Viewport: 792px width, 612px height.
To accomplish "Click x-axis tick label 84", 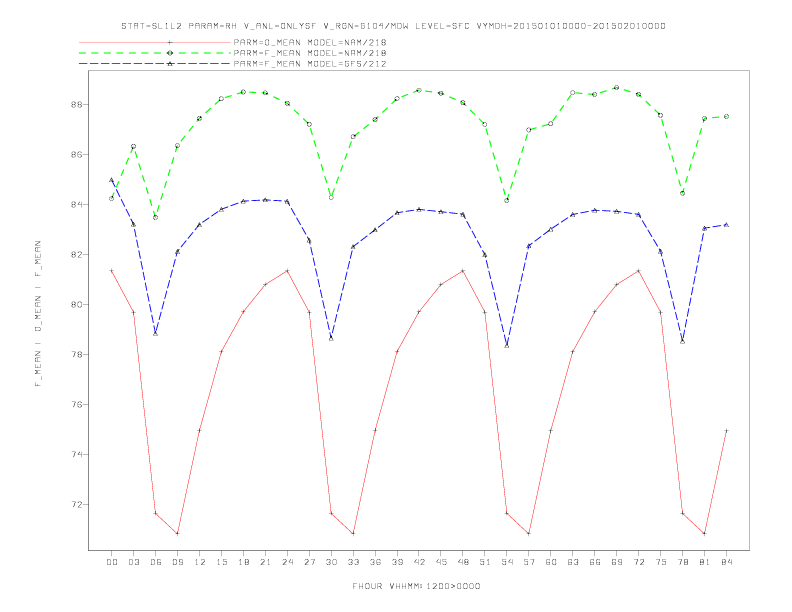I will [727, 562].
